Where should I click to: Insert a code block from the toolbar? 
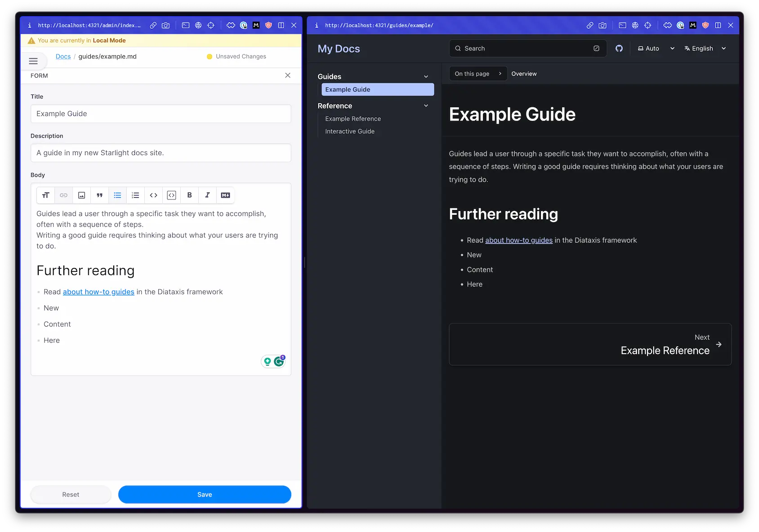pos(171,195)
